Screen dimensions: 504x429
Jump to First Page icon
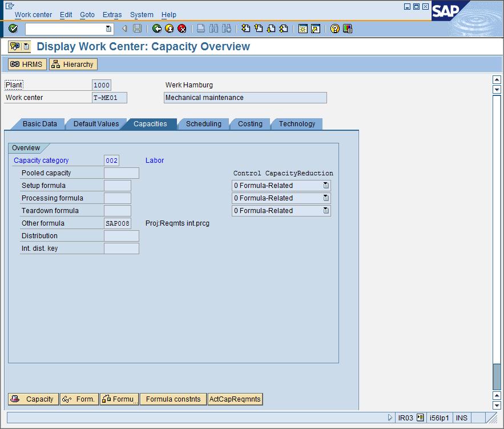coord(245,29)
